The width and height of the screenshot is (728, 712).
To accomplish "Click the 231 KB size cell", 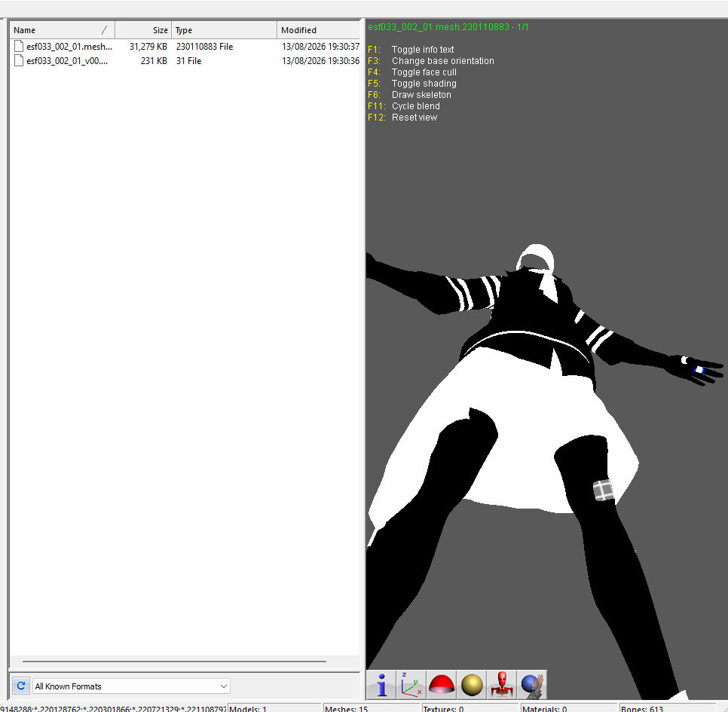I will coord(154,61).
